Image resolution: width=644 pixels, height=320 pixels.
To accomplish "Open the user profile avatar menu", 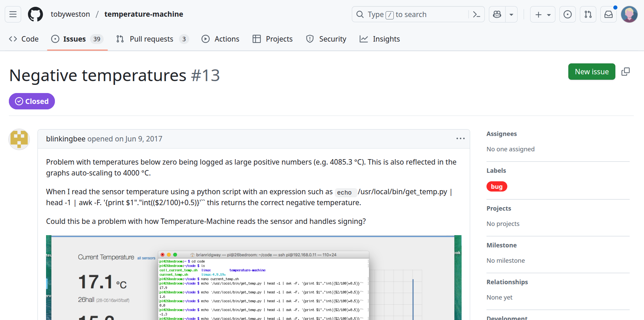I will coord(629,14).
